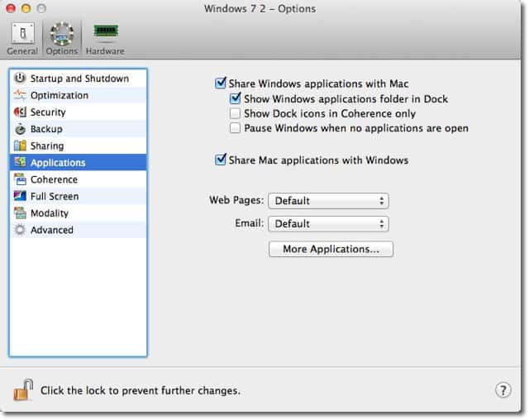Click the Options gear toolbar icon

click(62, 34)
